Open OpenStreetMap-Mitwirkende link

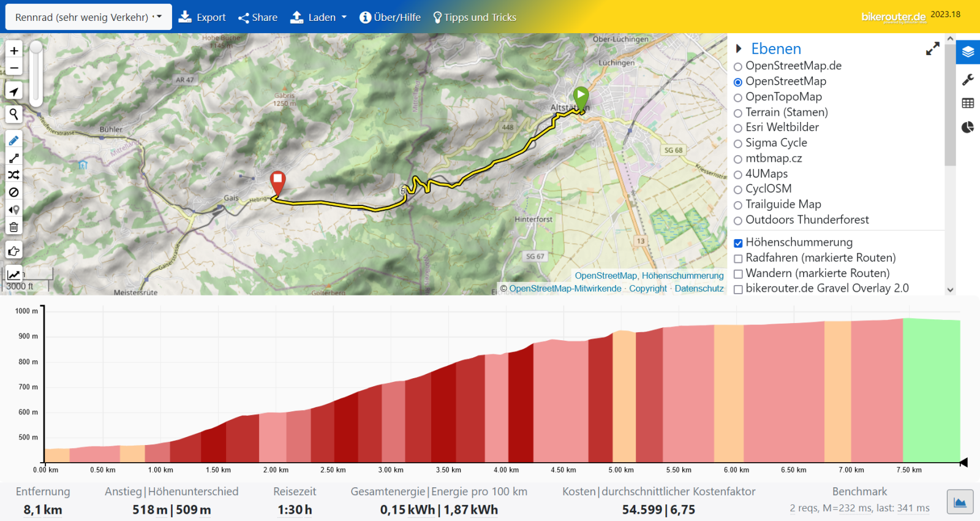(565, 289)
